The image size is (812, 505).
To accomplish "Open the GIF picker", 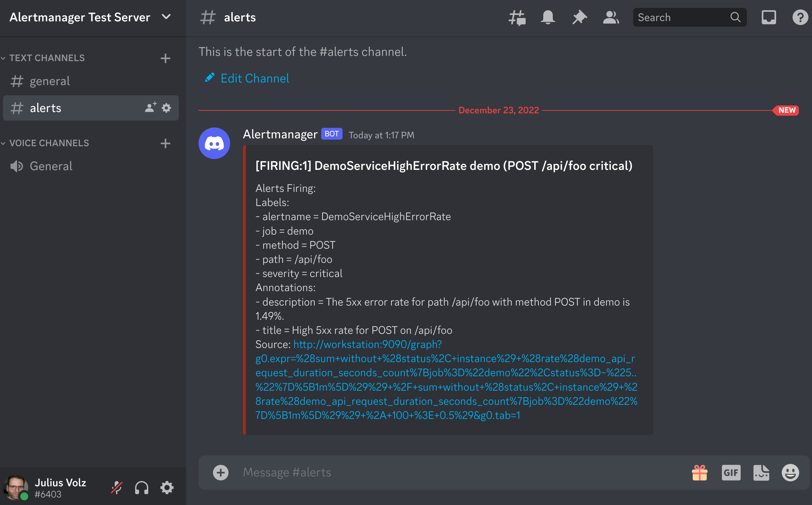I will coord(731,472).
